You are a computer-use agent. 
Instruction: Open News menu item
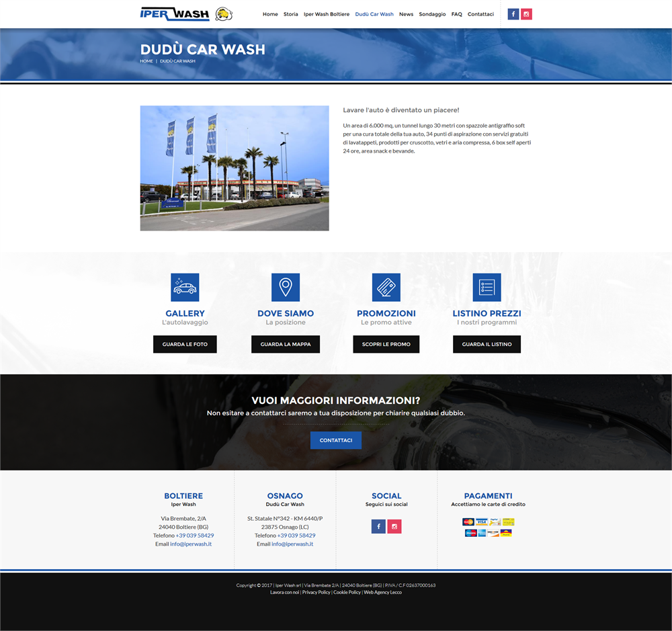point(407,14)
